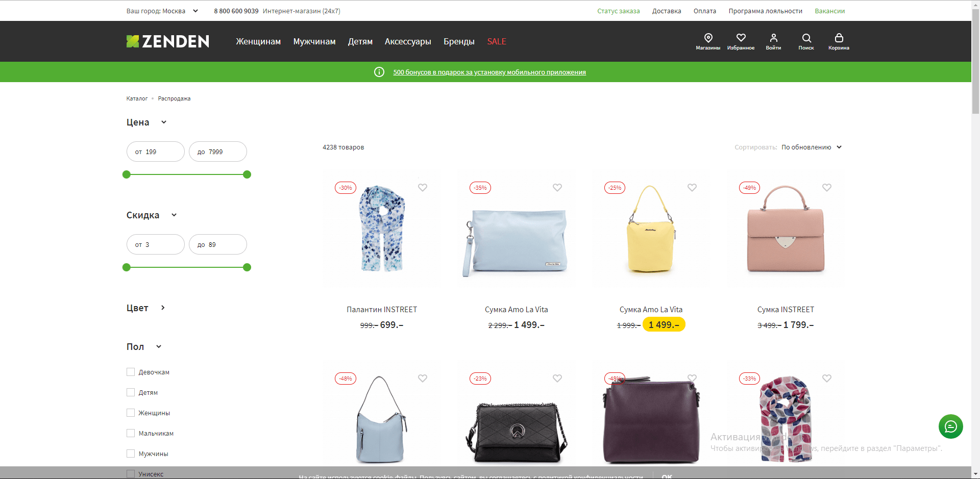
Task: Open the Женщинам menu
Action: pos(258,41)
